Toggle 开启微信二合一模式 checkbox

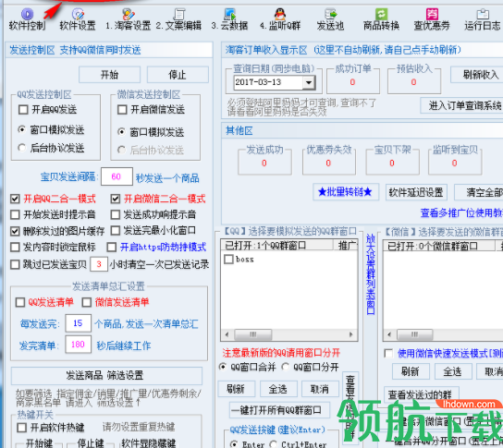click(116, 199)
